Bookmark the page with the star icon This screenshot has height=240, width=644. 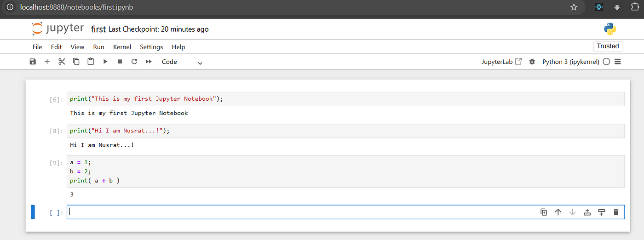[x=574, y=7]
